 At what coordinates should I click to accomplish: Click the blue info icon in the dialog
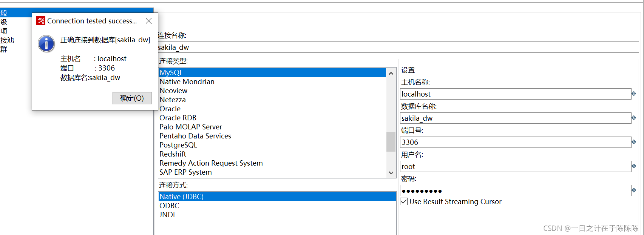coord(46,44)
